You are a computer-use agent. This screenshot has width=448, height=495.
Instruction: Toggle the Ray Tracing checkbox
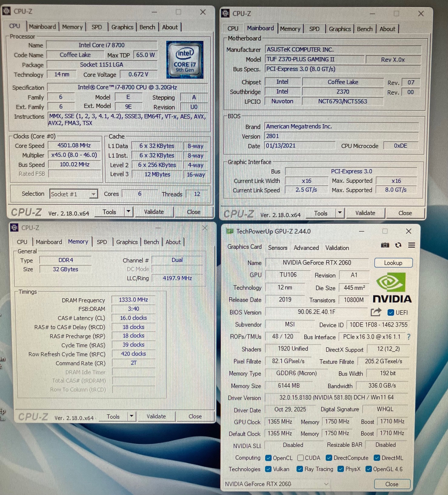click(300, 469)
